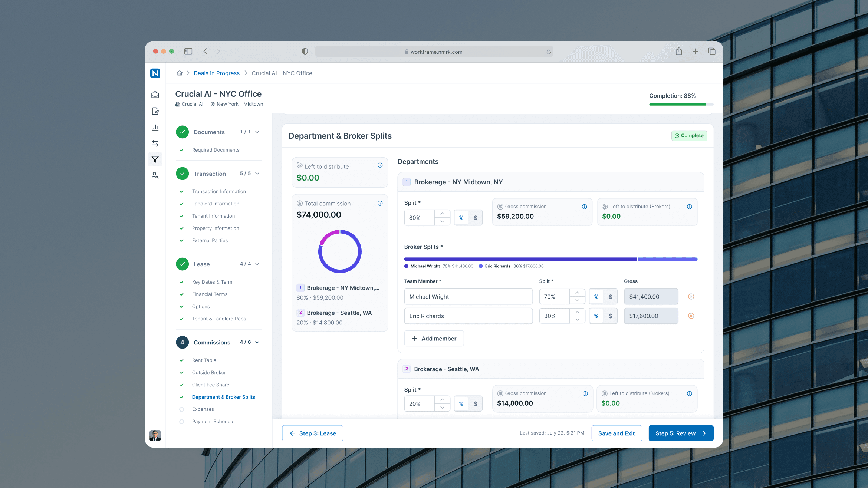Screen dimensions: 868x488
Task: Open Transaction Information step
Action: (x=219, y=191)
